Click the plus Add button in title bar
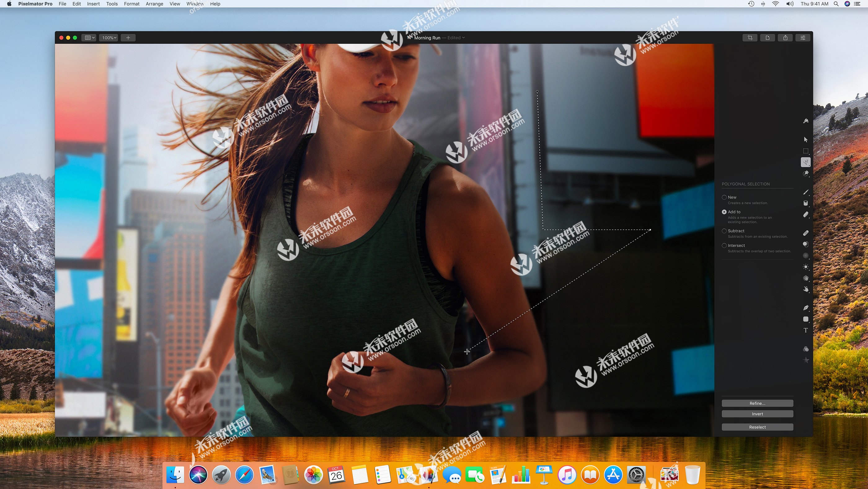This screenshot has width=868, height=489. [128, 38]
